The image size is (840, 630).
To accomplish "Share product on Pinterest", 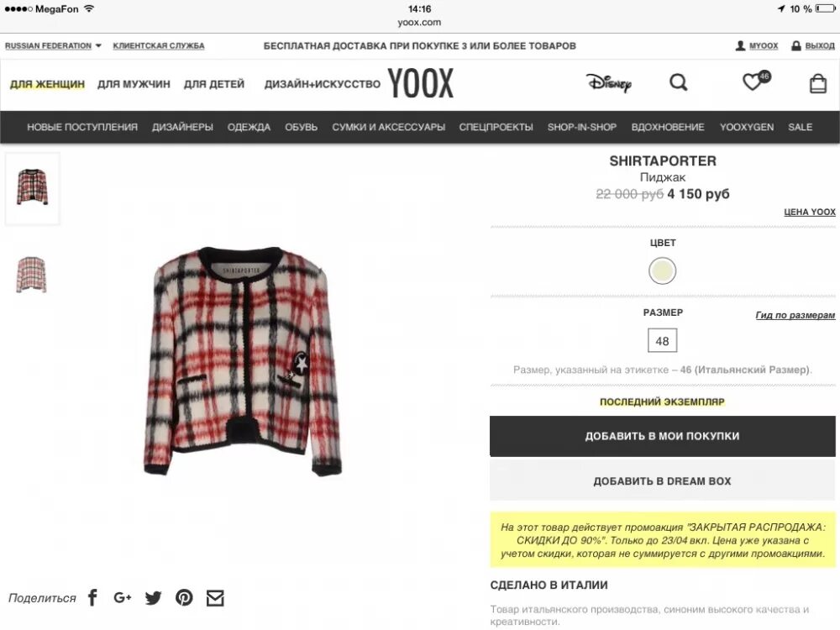I will (x=184, y=597).
